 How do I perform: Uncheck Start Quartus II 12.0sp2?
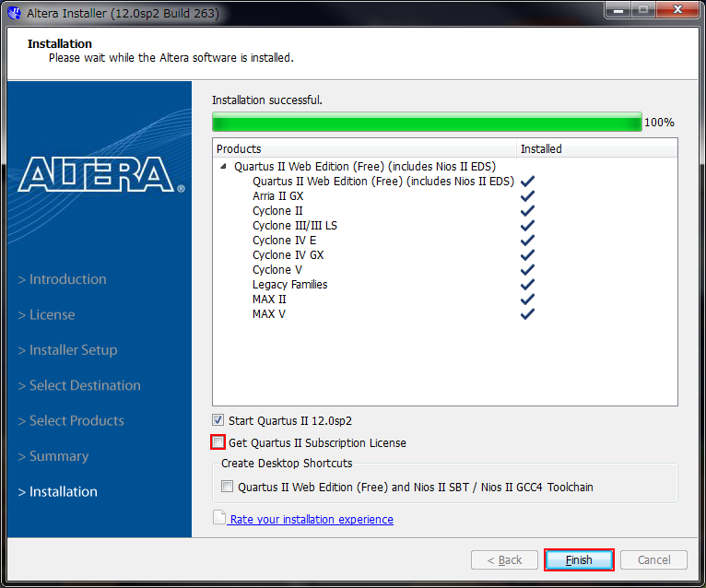(218, 420)
